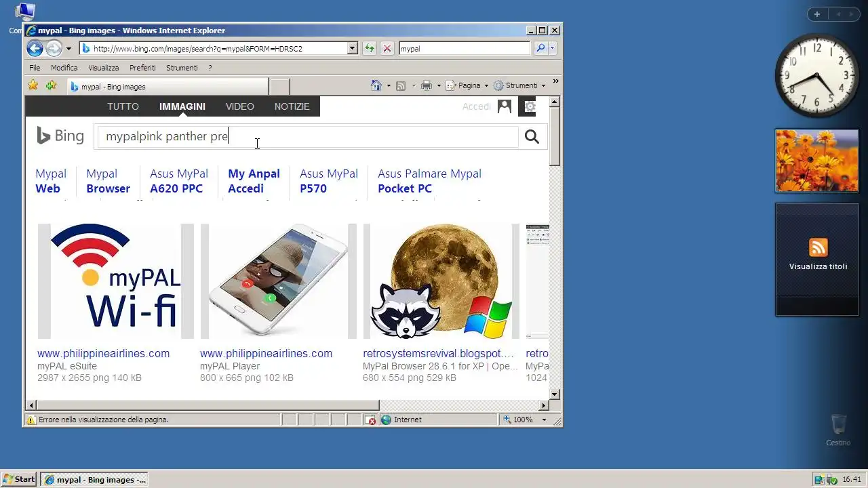Click the Bing search magnifier button
The width and height of the screenshot is (868, 488).
click(532, 137)
